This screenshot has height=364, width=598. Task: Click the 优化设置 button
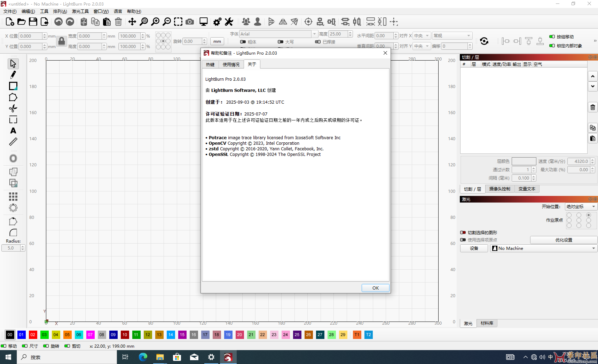click(564, 240)
